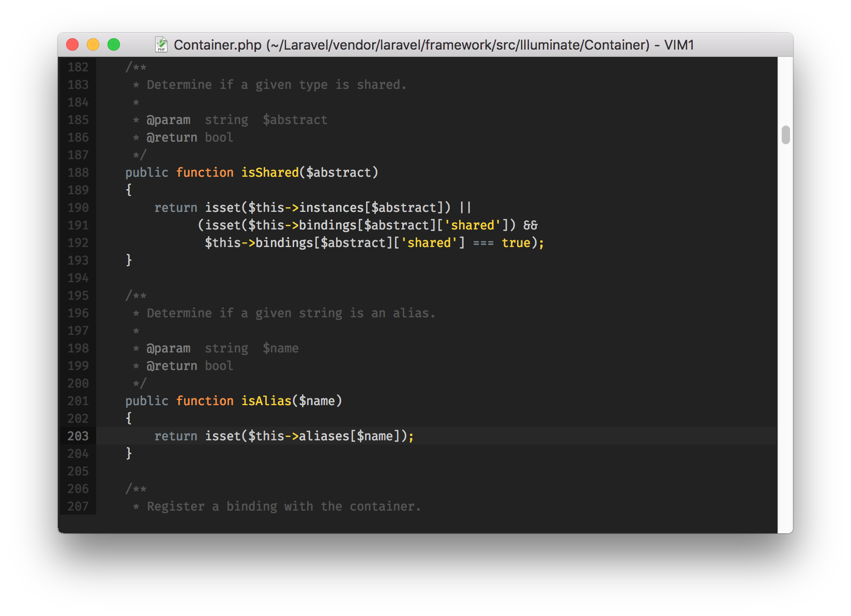Click the || operator on line 190
851x616 pixels.
point(465,208)
